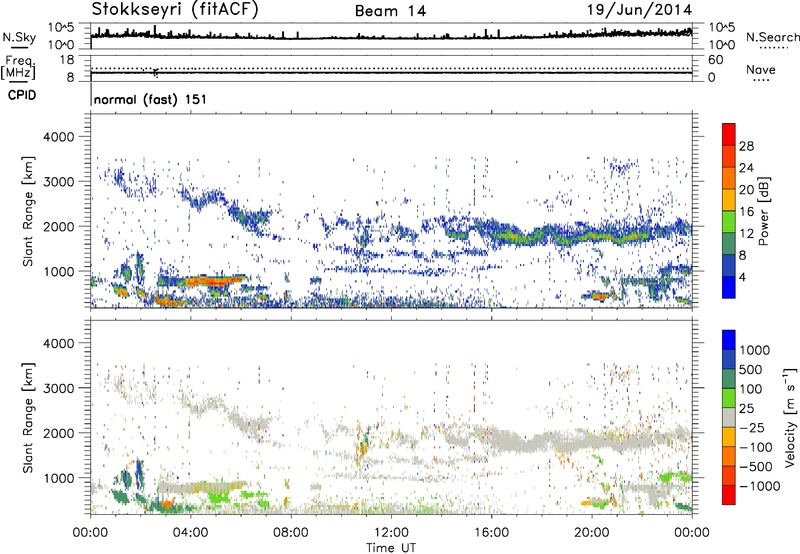Click the 12:00 time tick label
800x554 pixels.
(x=391, y=533)
